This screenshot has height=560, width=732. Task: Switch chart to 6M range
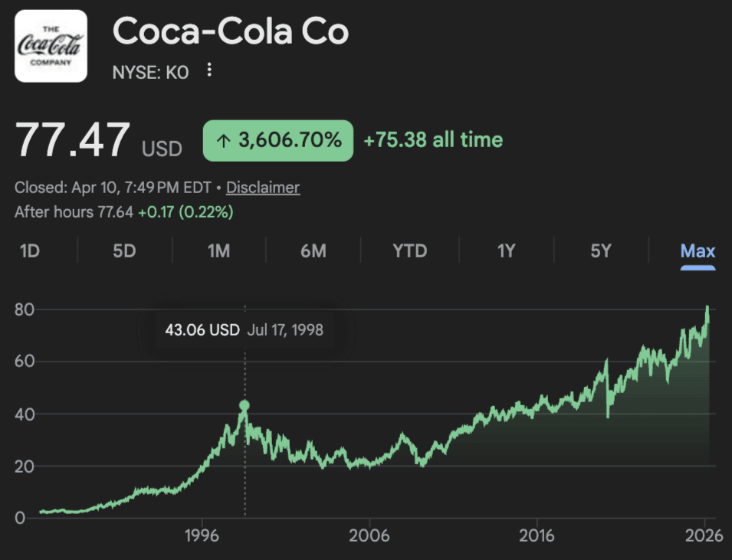313,251
